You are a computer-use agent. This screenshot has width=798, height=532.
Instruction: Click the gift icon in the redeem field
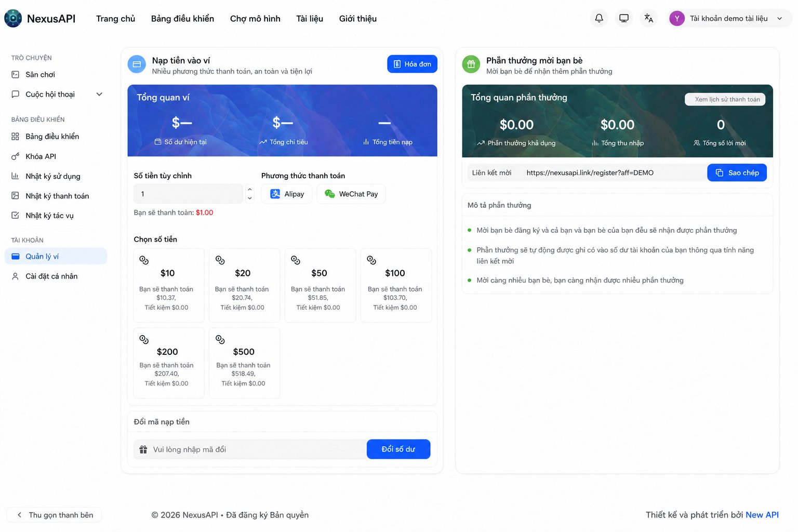point(143,449)
